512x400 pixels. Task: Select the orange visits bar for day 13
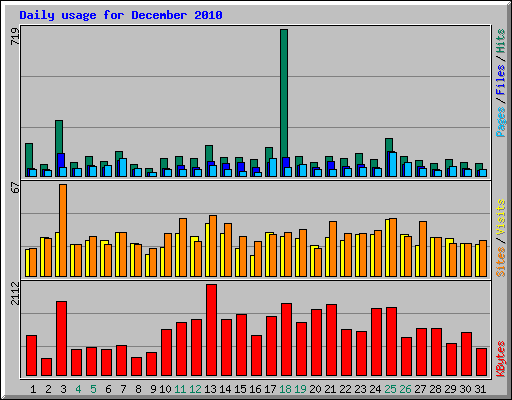(x=213, y=246)
